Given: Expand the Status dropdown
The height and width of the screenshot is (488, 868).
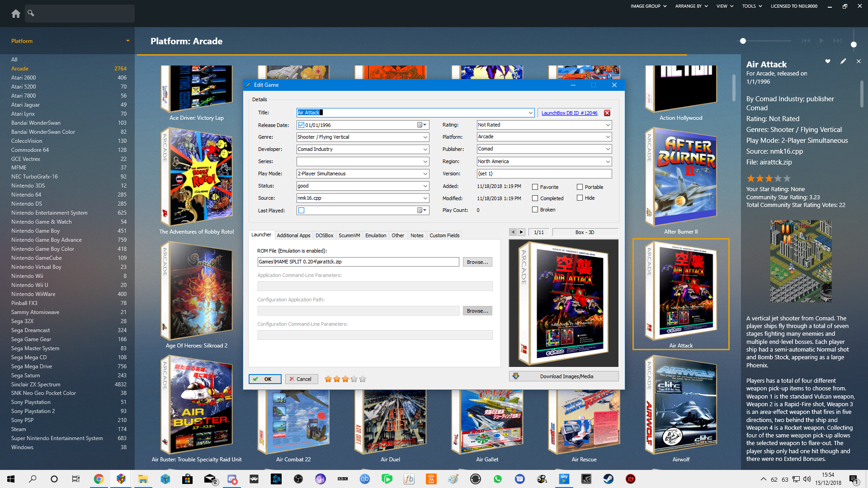Looking at the screenshot, I should click(x=425, y=186).
